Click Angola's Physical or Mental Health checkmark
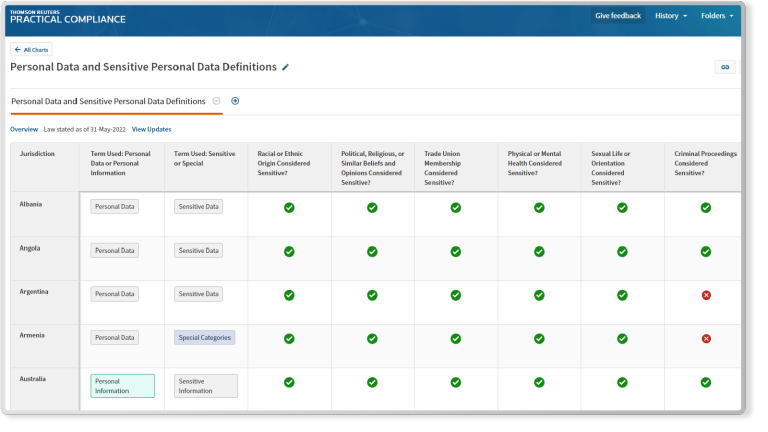Image resolution: width=768 pixels, height=432 pixels. (539, 251)
